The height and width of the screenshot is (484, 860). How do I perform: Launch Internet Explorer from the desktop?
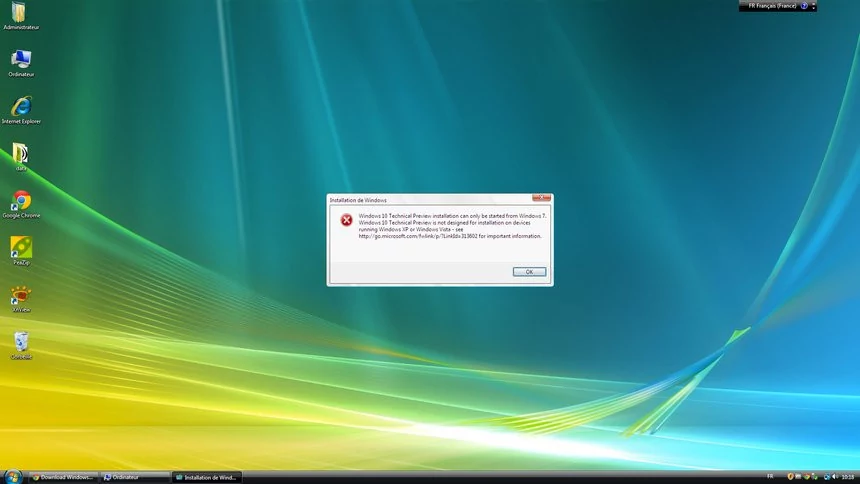21,110
